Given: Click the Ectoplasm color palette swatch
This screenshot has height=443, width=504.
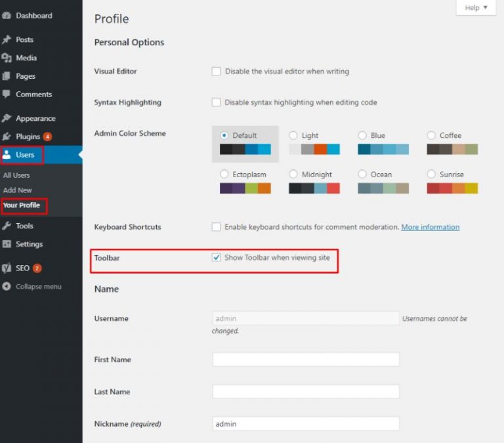Looking at the screenshot, I should [x=245, y=188].
